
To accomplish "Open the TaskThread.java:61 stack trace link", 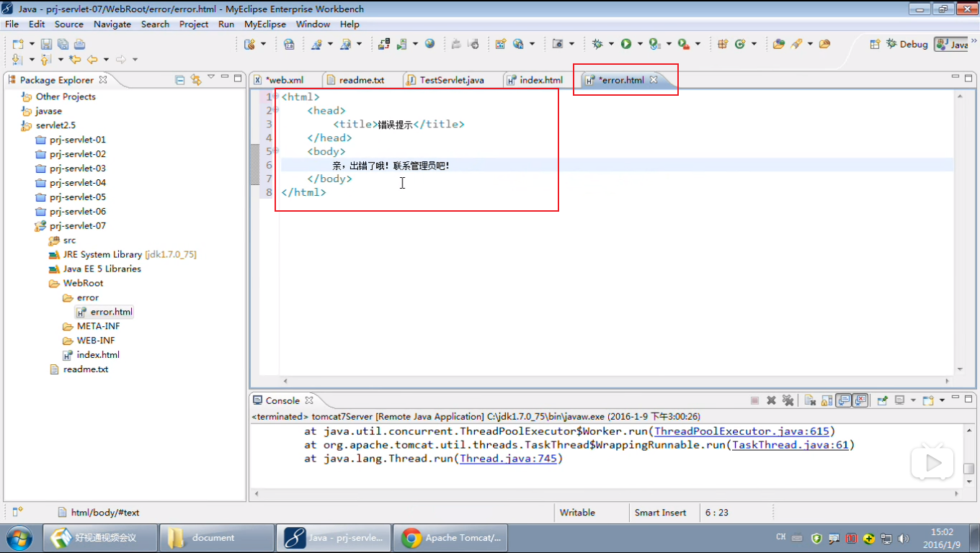I will pos(790,445).
